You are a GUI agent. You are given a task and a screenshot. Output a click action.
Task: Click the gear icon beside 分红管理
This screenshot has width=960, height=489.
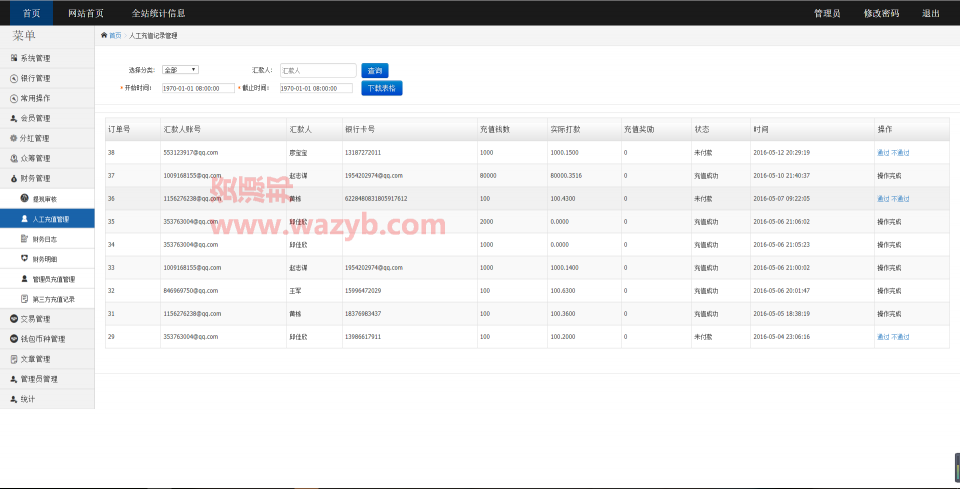pos(13,138)
